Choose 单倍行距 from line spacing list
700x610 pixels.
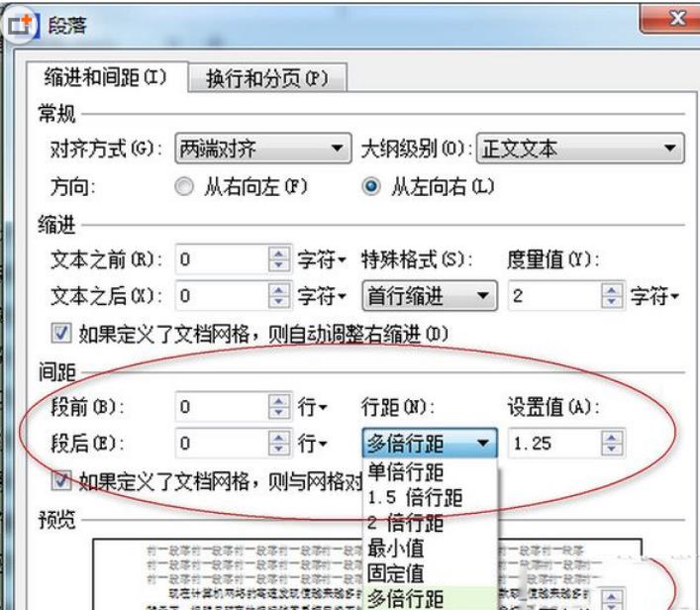click(x=430, y=472)
